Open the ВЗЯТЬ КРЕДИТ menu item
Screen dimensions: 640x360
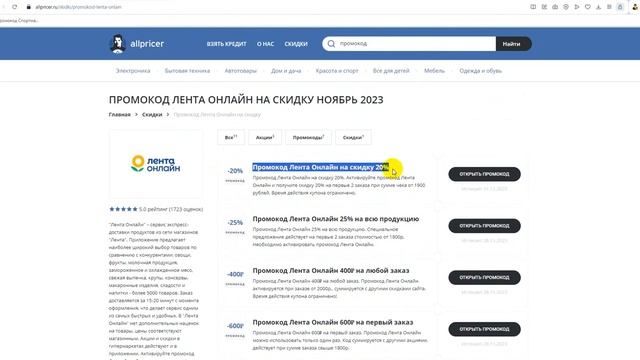(227, 44)
